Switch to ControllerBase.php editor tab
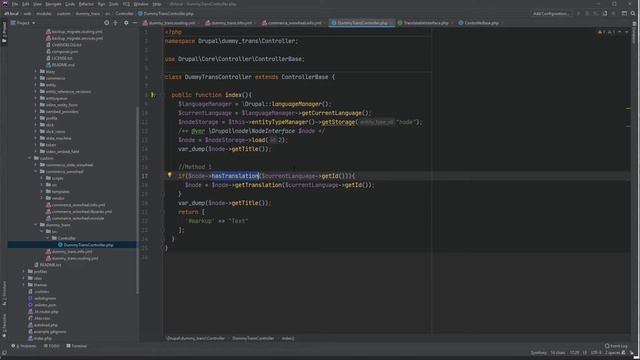The width and height of the screenshot is (640, 360). point(481,23)
